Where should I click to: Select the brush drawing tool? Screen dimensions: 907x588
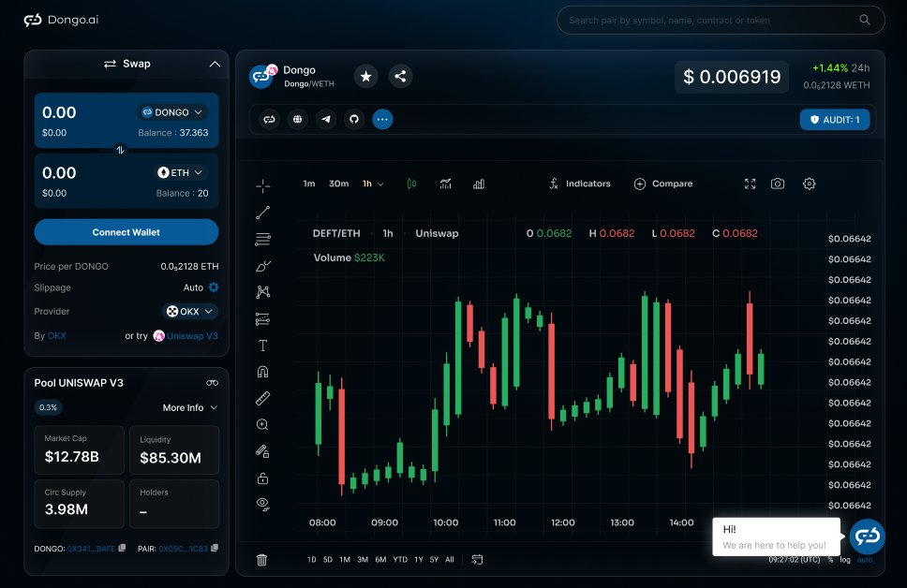pyautogui.click(x=262, y=266)
